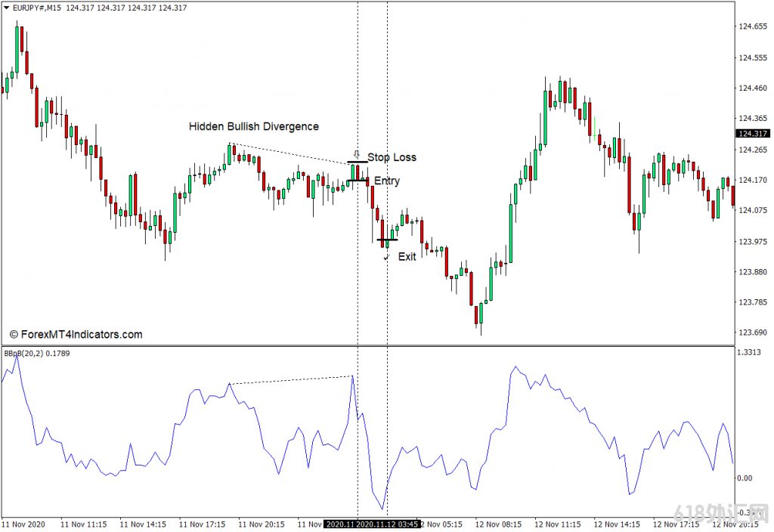Click the 123.690 price scale label

[x=753, y=332]
